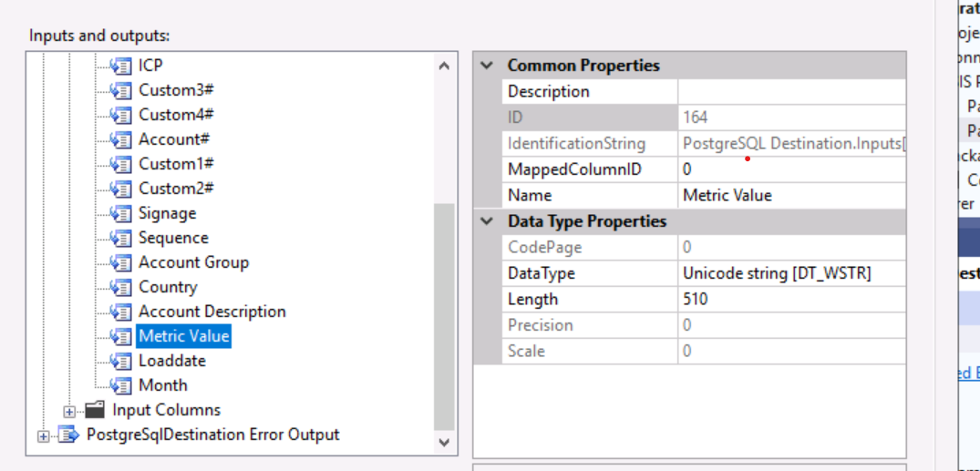
Task: Click the Country column icon
Action: 120,287
